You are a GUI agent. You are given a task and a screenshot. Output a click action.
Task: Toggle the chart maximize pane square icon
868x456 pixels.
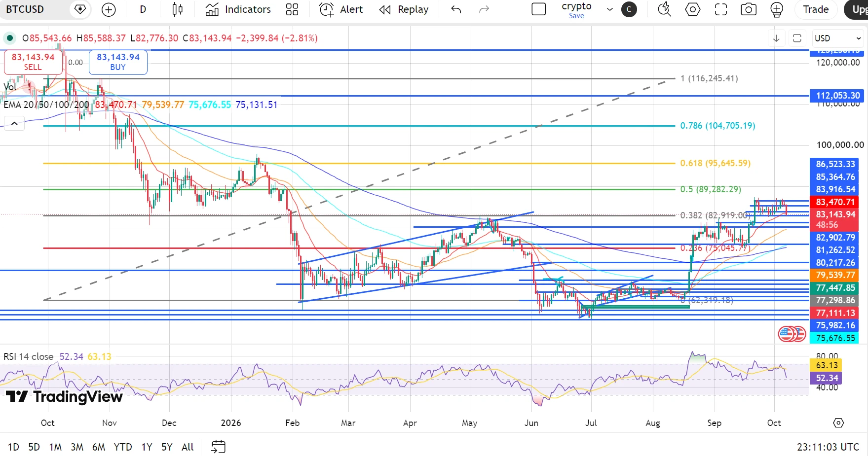click(797, 38)
